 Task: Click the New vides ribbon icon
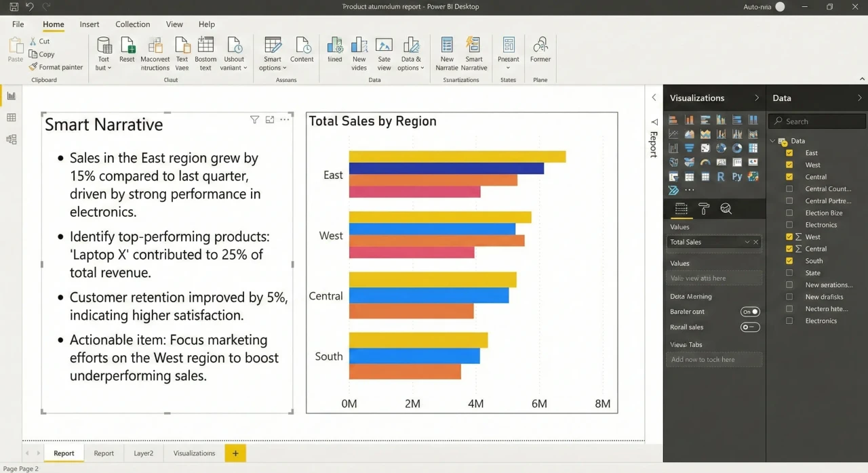[x=359, y=46]
